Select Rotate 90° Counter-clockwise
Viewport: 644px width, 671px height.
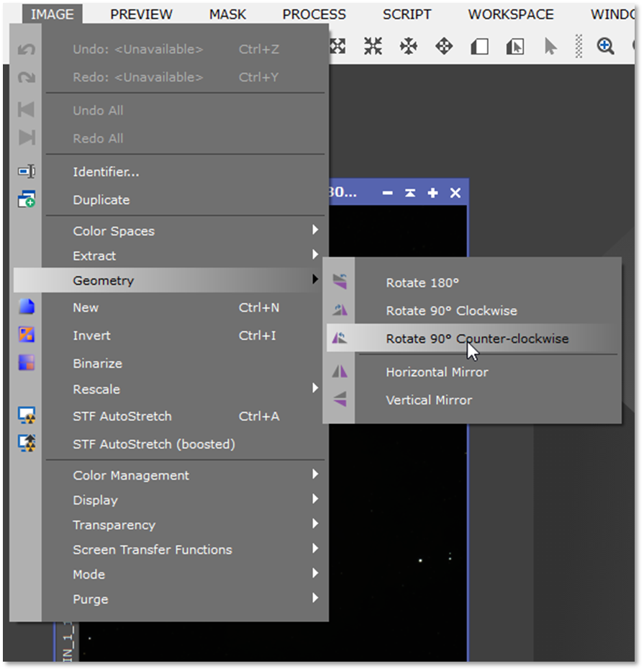[x=476, y=338]
